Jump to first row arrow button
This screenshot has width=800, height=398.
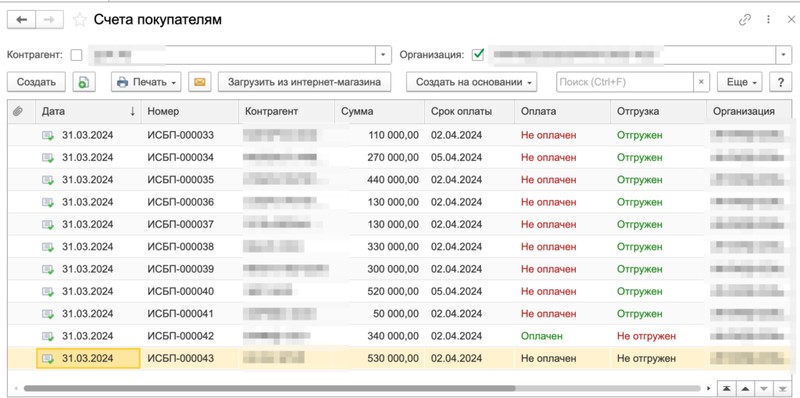click(x=726, y=388)
